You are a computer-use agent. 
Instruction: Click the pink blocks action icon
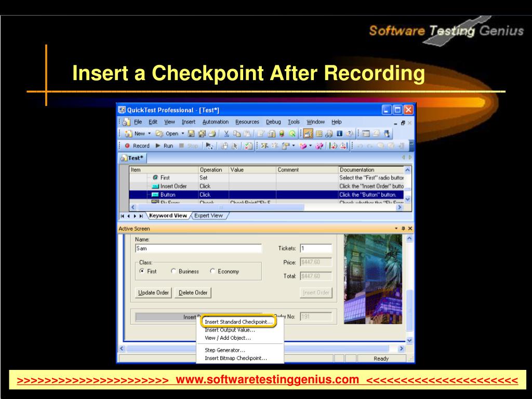coord(303,146)
